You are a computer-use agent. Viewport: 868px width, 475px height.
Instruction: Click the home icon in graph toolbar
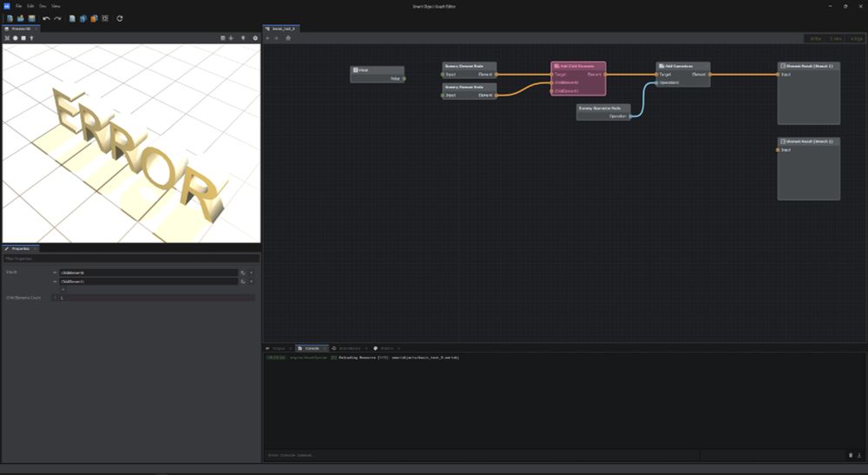pos(288,38)
